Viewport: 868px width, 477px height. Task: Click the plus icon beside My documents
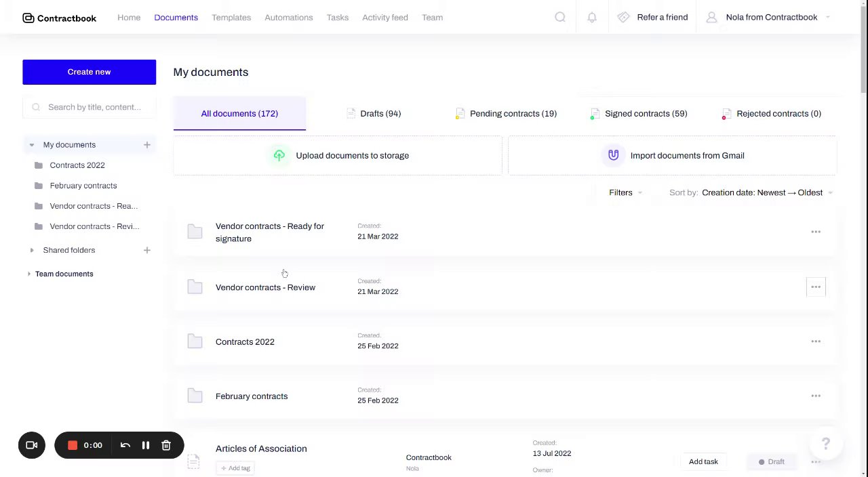point(146,145)
